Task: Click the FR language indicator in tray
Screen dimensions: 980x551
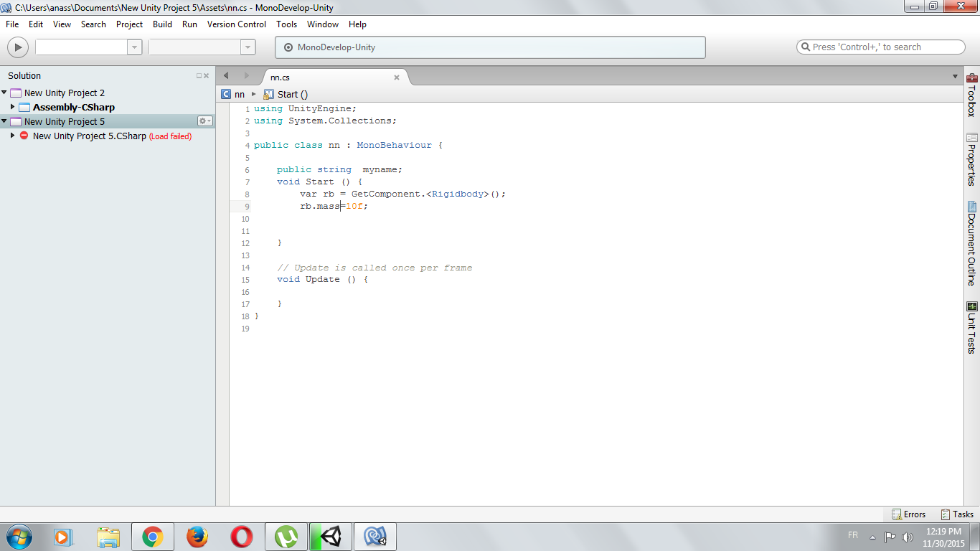Action: click(853, 535)
